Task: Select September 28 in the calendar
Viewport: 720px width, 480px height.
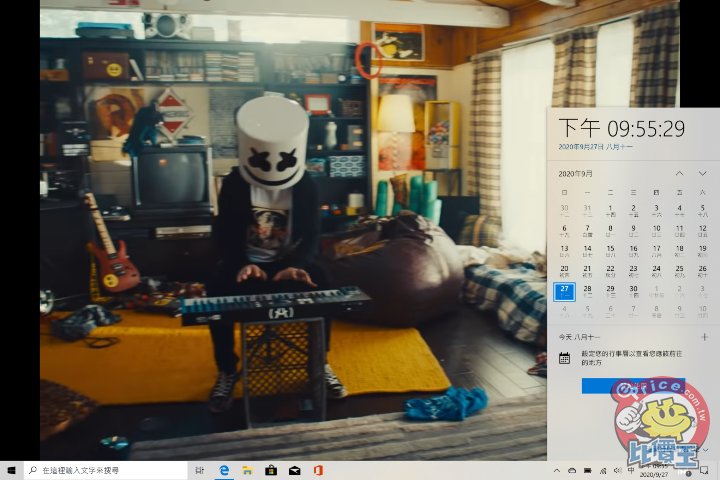Action: click(x=587, y=292)
